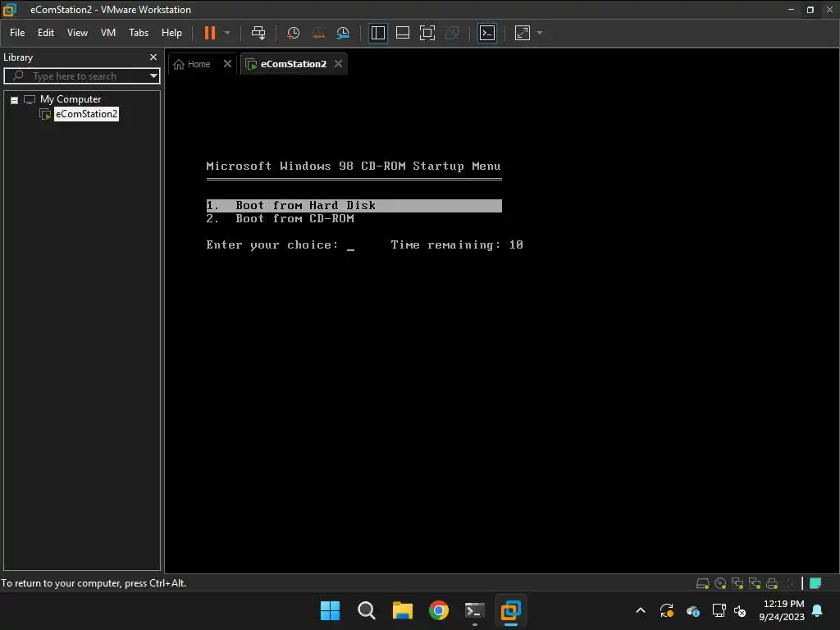Open the VM menu
Viewport: 840px width, 630px height.
click(x=108, y=33)
